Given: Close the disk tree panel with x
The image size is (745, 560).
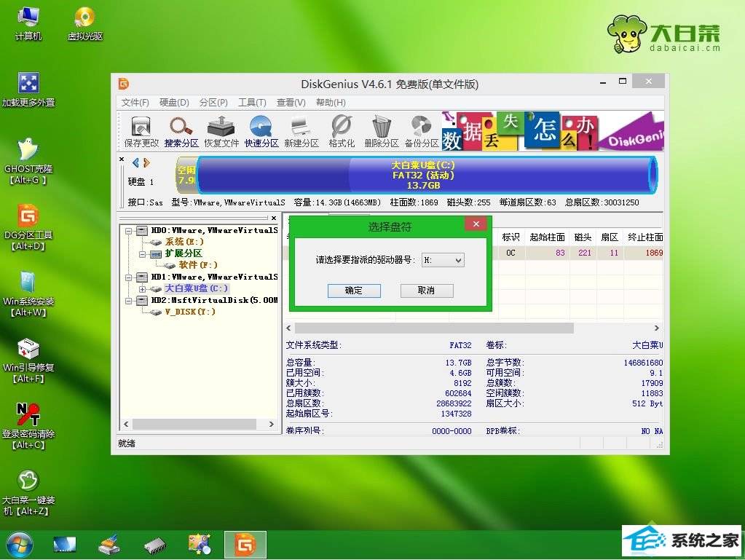Looking at the screenshot, I should pos(274,218).
